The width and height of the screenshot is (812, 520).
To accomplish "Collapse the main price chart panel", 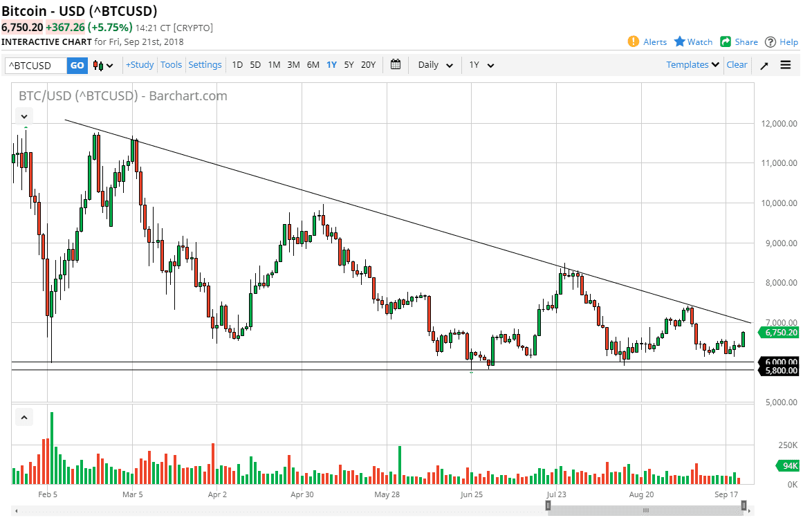I will click(24, 116).
